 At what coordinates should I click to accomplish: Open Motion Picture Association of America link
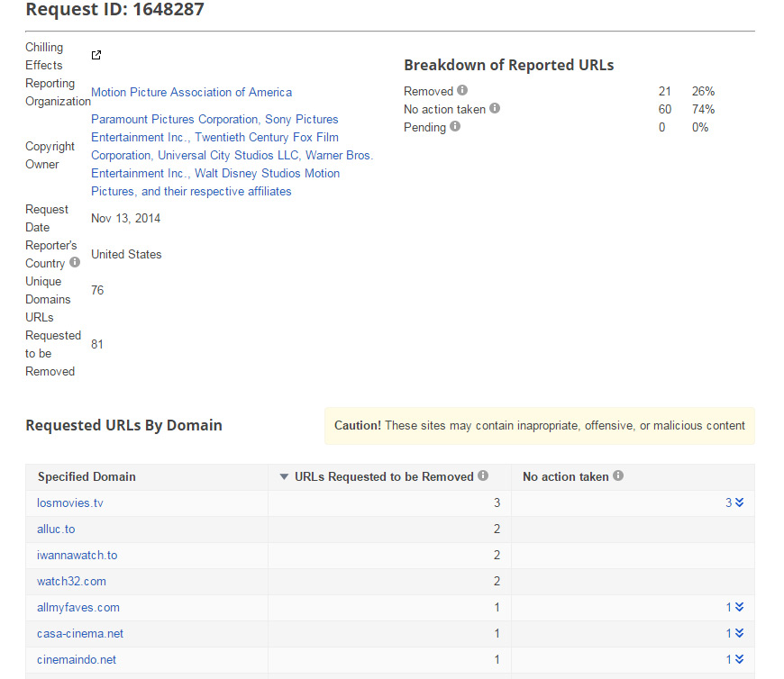[191, 92]
